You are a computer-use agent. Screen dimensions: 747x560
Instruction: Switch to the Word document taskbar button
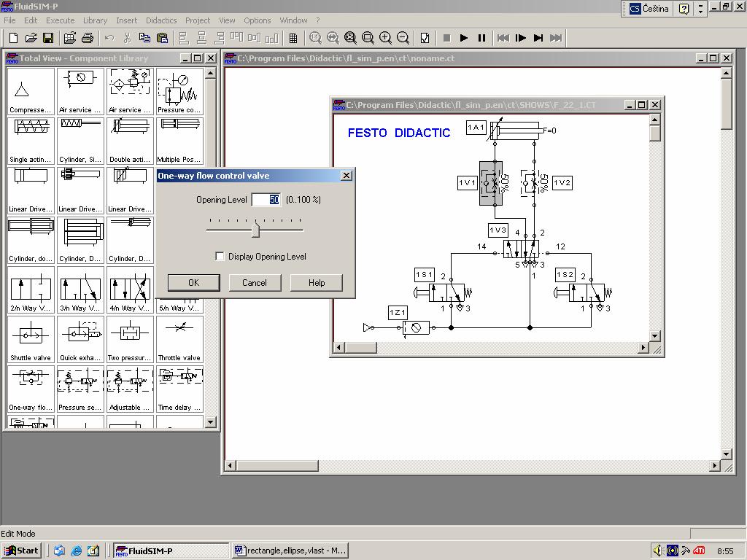point(290,551)
